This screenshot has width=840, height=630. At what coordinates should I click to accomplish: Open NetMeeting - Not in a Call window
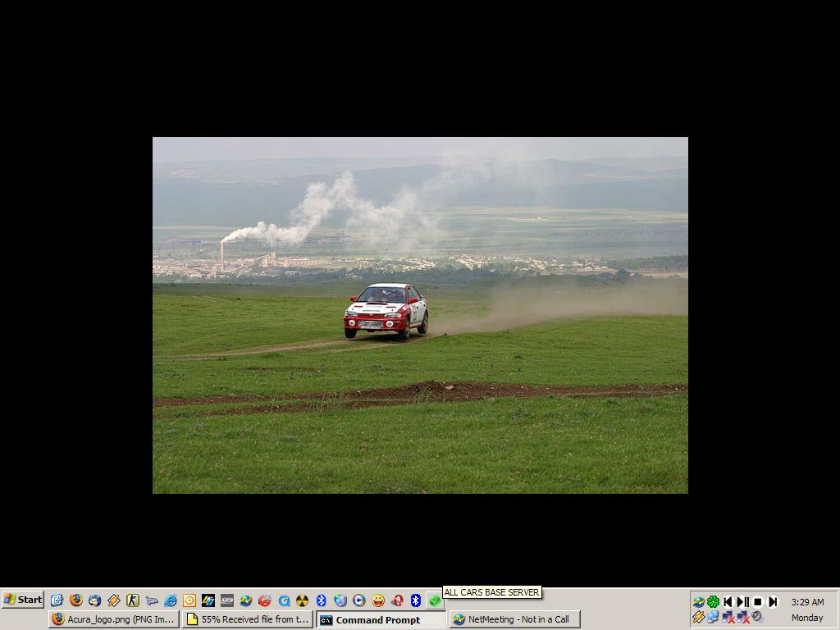(514, 619)
